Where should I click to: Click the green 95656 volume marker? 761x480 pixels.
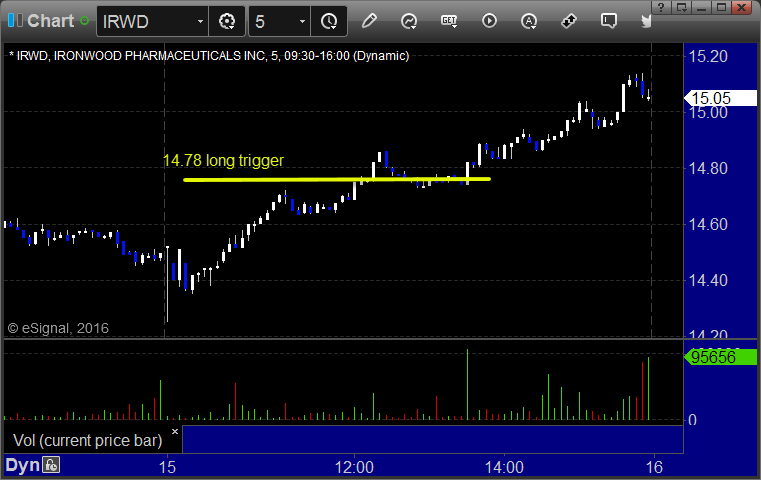coord(720,357)
